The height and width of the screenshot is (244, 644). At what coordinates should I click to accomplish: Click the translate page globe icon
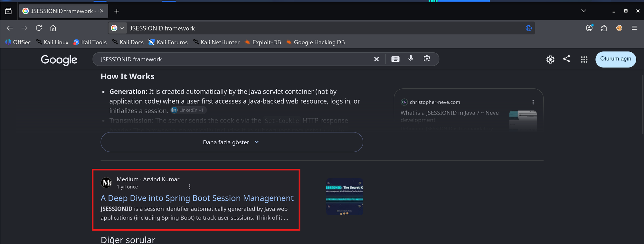click(528, 28)
